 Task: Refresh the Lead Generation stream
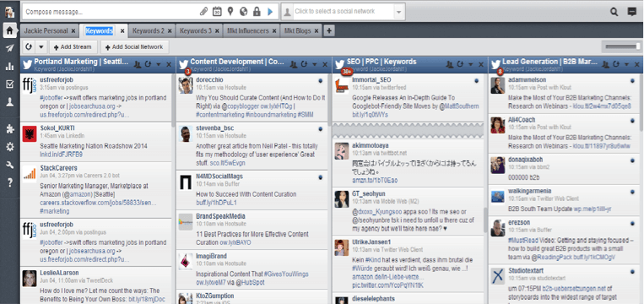(x=616, y=64)
